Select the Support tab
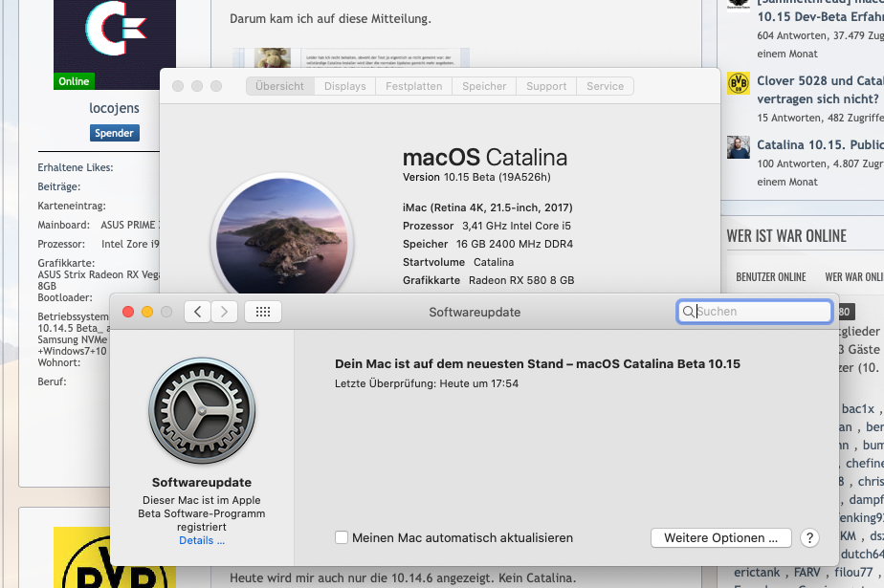 546,86
